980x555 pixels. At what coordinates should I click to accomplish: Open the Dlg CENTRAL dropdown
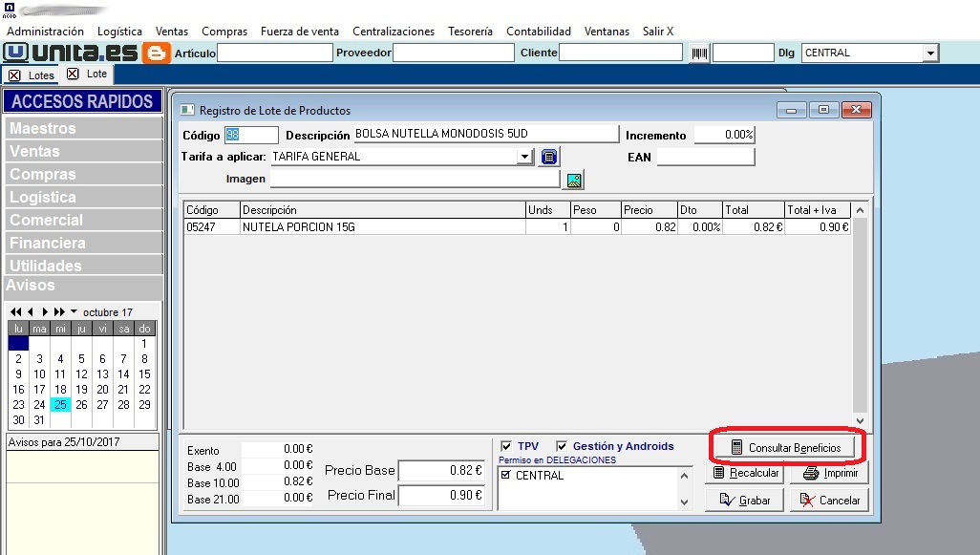[930, 53]
